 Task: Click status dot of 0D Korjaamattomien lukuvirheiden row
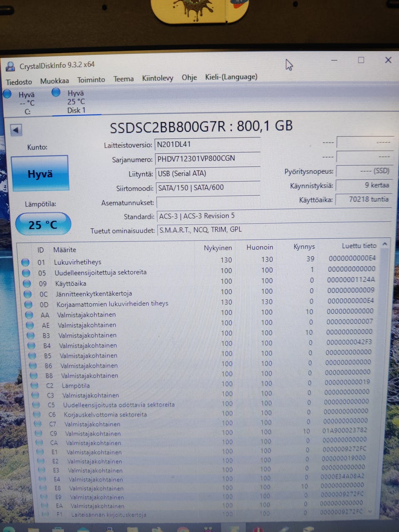pos(29,304)
